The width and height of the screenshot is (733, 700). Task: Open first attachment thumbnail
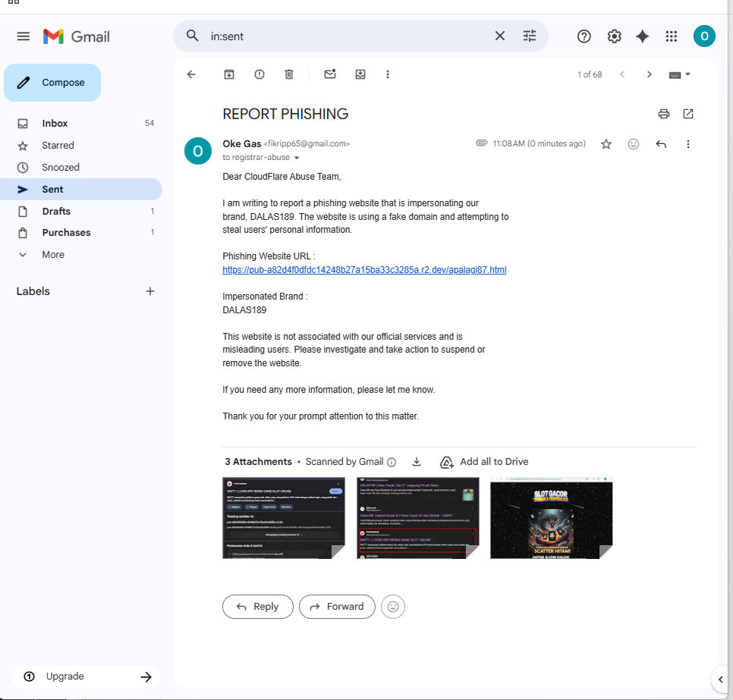284,518
